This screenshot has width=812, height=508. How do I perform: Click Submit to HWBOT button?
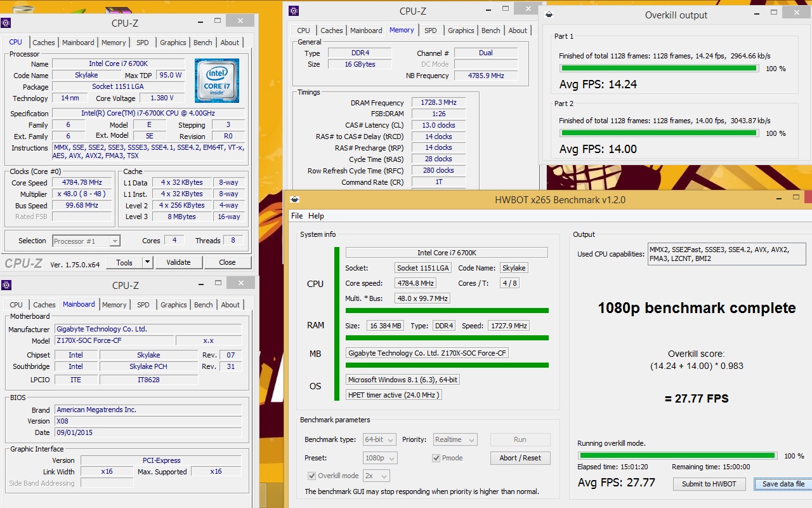point(709,484)
